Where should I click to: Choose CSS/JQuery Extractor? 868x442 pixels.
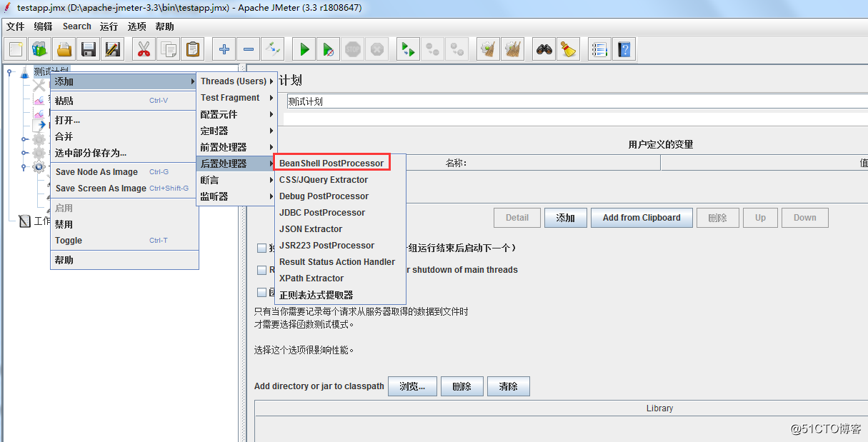340,180
